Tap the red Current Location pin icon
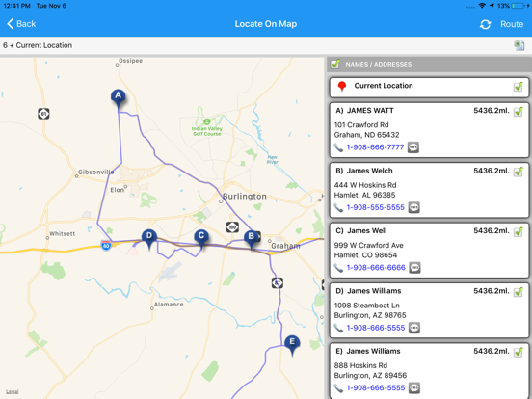The image size is (532, 399). (342, 86)
